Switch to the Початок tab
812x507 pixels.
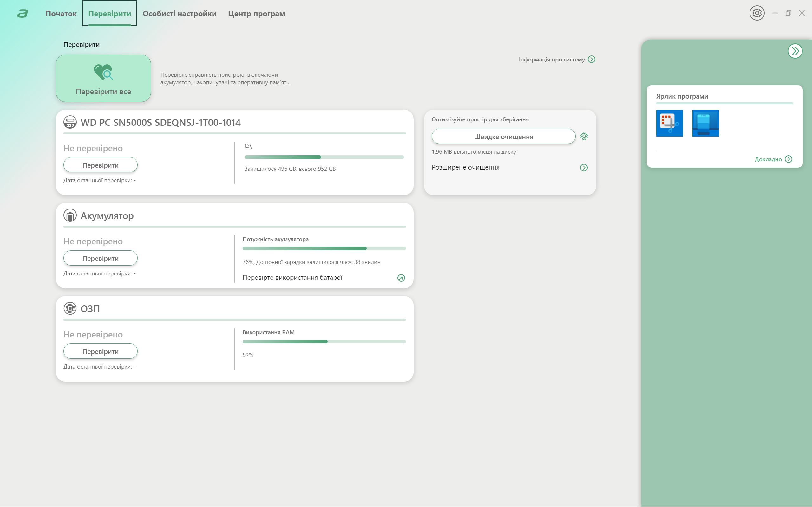(x=61, y=14)
